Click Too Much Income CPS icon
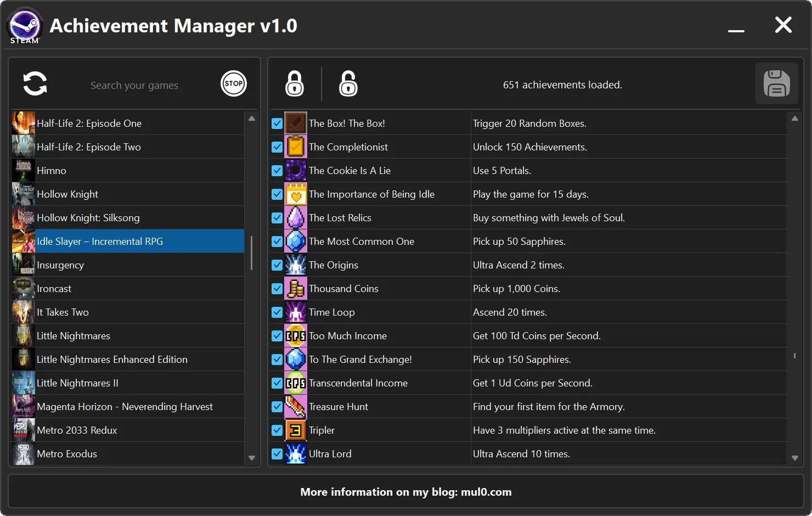 [x=296, y=336]
